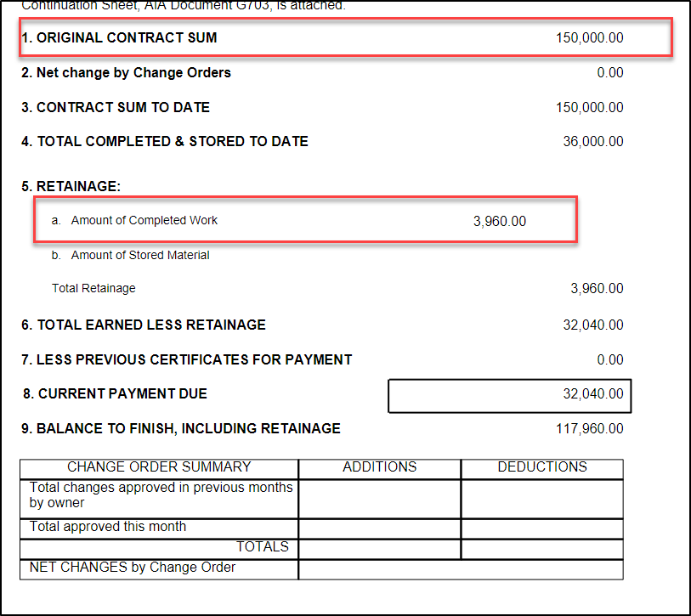This screenshot has height=616, width=691.
Task: Click the Total Earned Less Retainage value
Action: (592, 325)
